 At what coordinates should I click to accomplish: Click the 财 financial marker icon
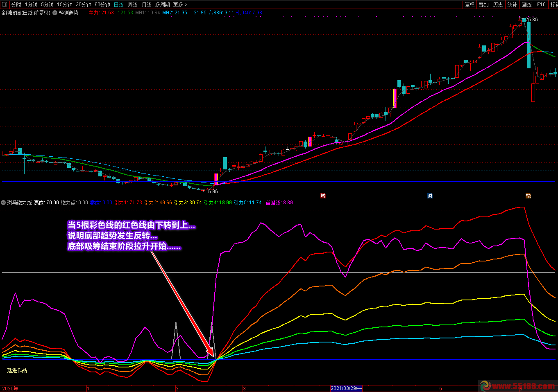[x=430, y=196]
